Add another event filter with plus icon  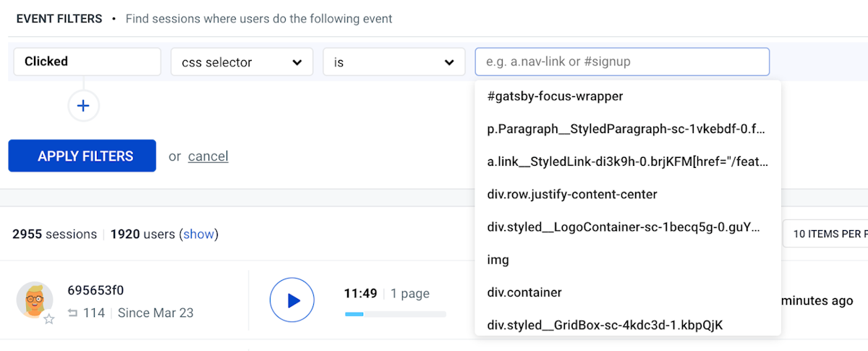(x=83, y=106)
